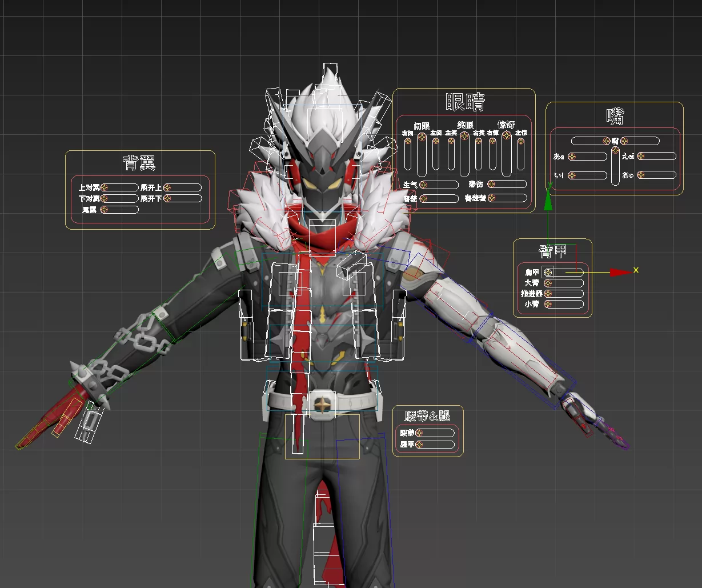This screenshot has width=702, height=588.
Task: Select the 害羞 slider handle in 眼睛 panel
Action: (x=423, y=199)
